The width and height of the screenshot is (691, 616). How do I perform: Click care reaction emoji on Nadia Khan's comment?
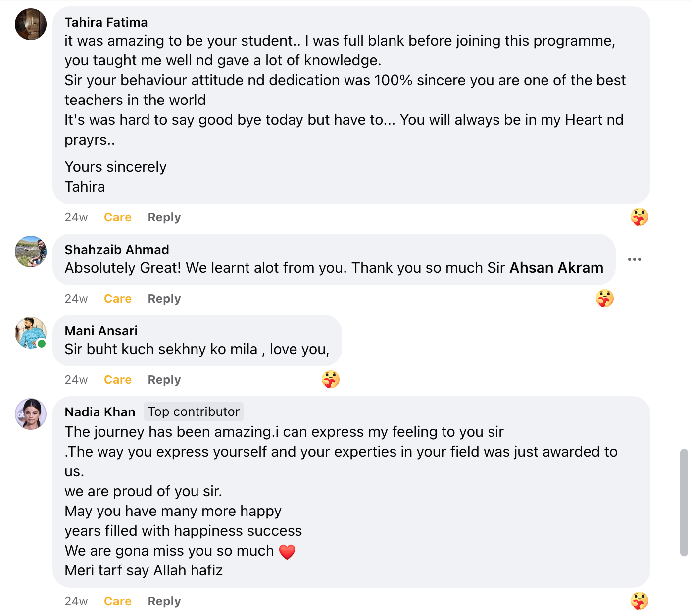coord(639,601)
